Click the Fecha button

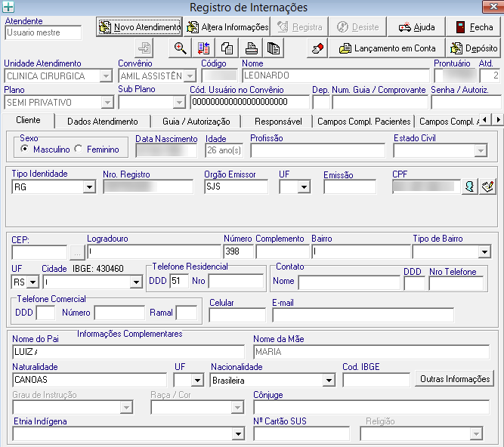pos(475,27)
